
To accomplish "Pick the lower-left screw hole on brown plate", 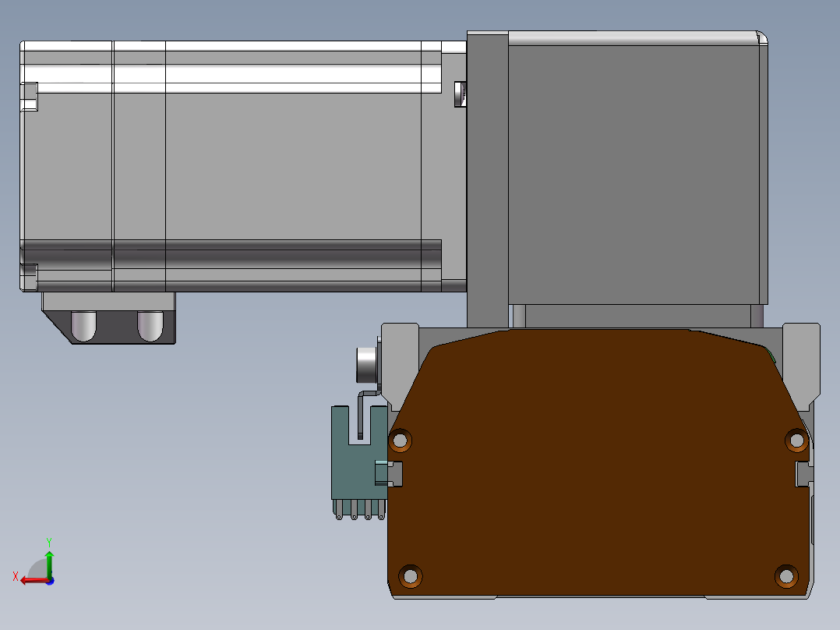I will click(x=411, y=576).
